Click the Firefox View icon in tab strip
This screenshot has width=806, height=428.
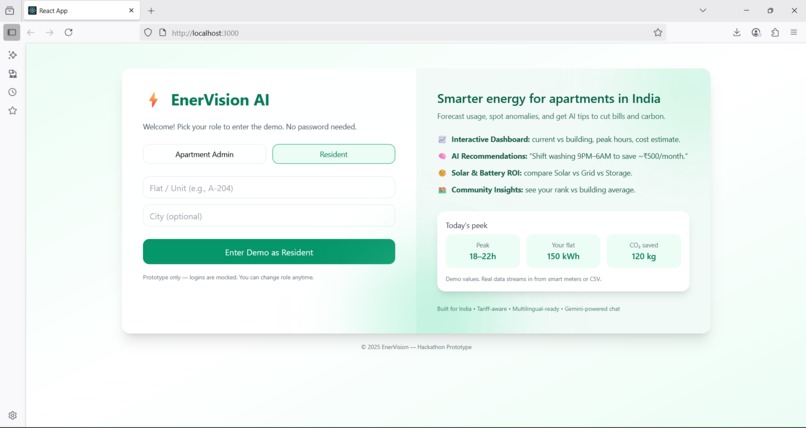(9, 10)
